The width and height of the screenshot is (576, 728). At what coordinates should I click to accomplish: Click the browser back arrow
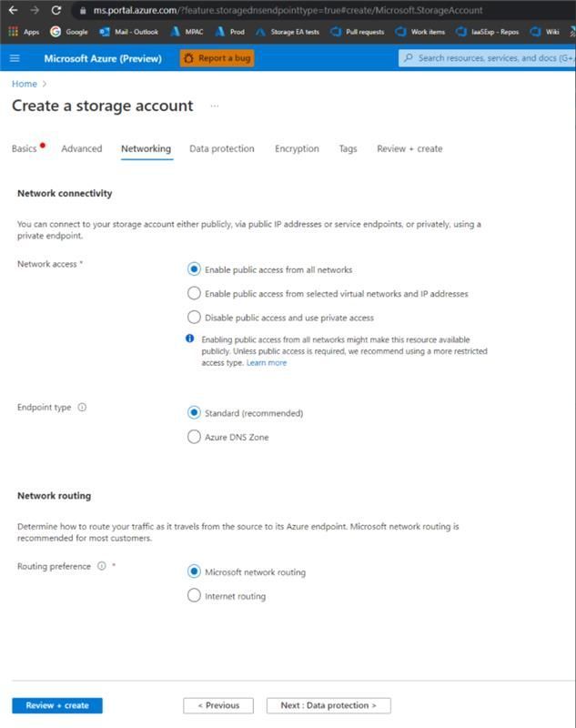[x=13, y=10]
